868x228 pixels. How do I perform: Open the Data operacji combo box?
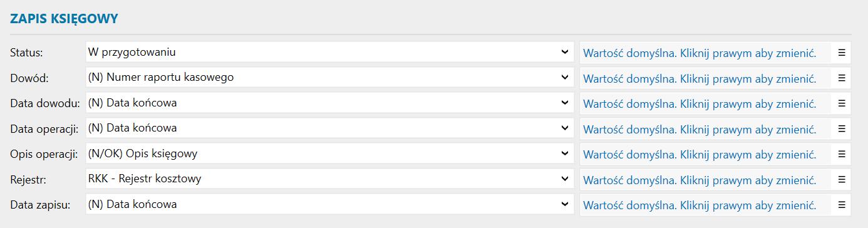coord(329,128)
